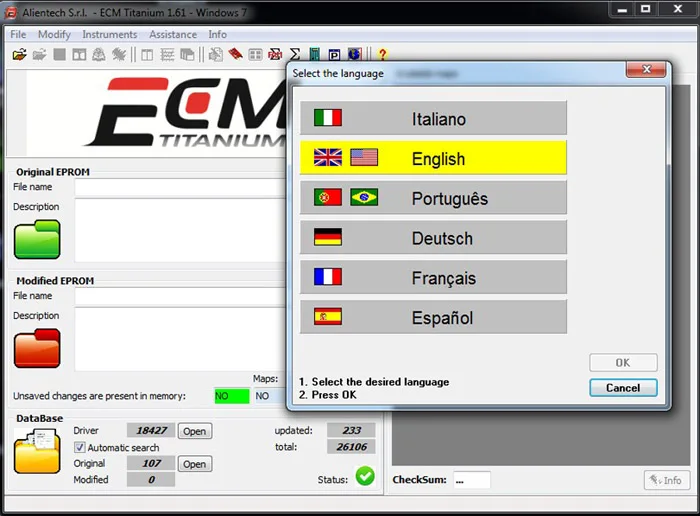The height and width of the screenshot is (516, 700).
Task: Open the Driver database via Open button
Action: click(x=195, y=431)
